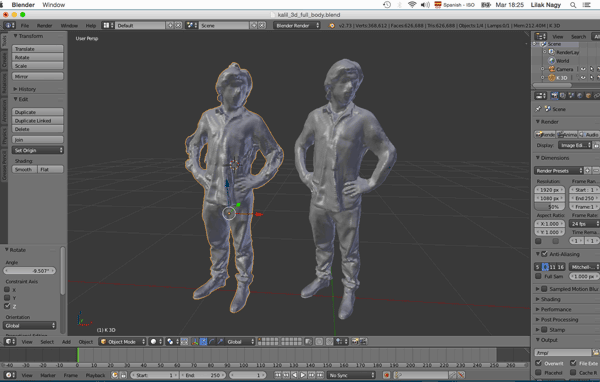This screenshot has width=600, height=382.
Task: Select the translate manipulator arrow icon
Action: tap(203, 341)
